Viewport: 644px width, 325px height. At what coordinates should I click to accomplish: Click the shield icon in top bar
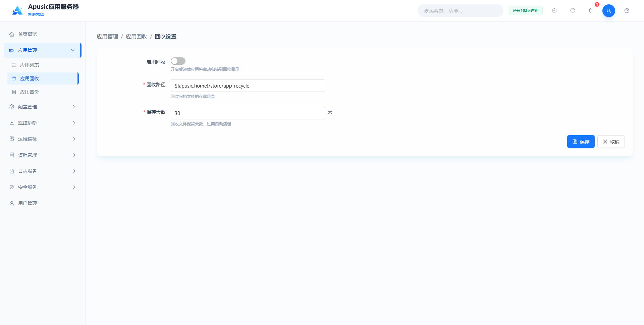(554, 11)
